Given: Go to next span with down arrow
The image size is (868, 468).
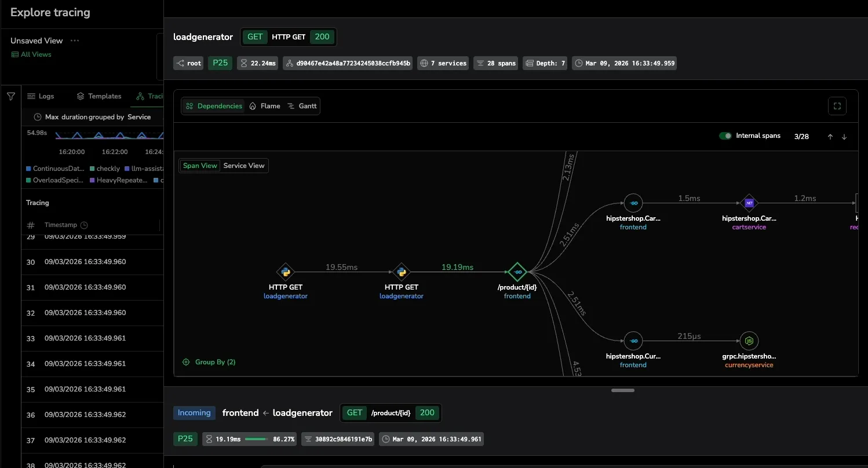Looking at the screenshot, I should (844, 137).
